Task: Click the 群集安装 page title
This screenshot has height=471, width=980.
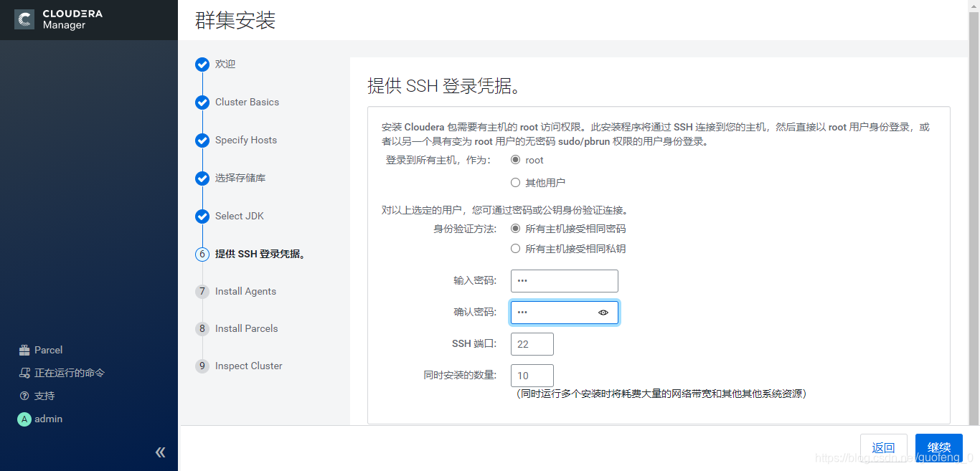Action: [235, 20]
